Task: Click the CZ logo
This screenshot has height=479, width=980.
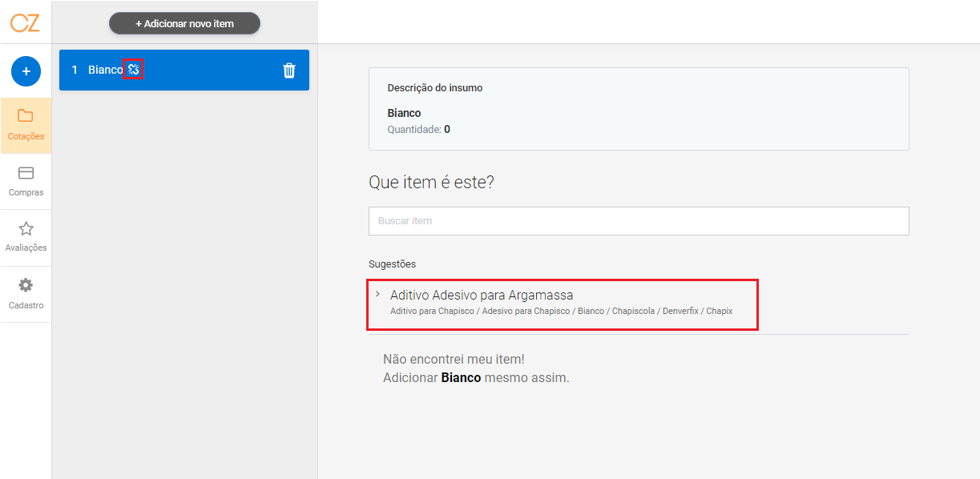Action: coord(26,23)
